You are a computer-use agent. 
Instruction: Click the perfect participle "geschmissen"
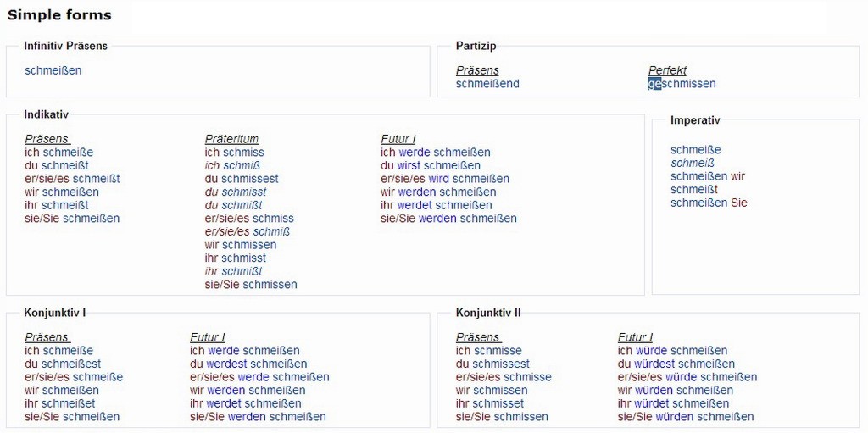pyautogui.click(x=682, y=84)
